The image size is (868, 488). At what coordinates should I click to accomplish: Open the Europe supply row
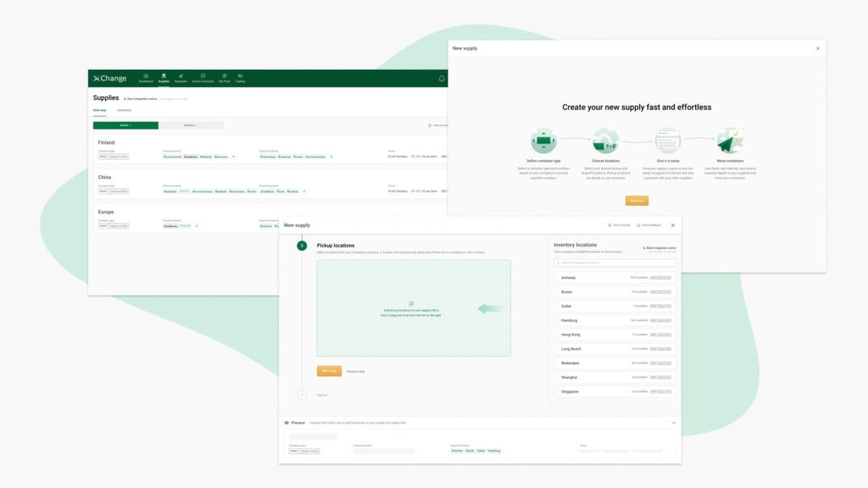click(270, 219)
